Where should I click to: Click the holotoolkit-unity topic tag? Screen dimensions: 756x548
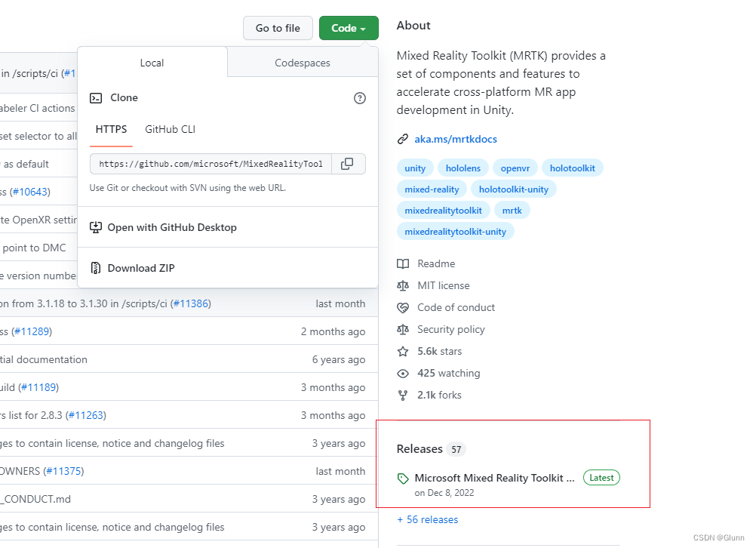(x=514, y=189)
